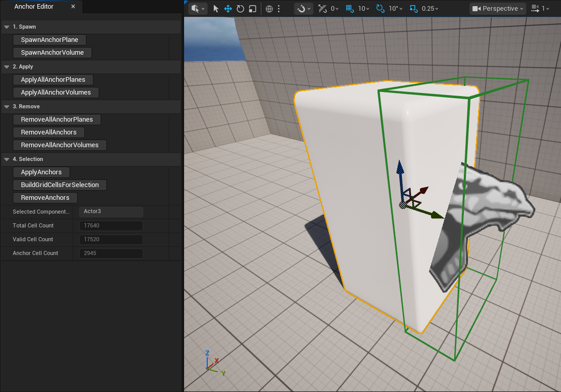The image size is (561, 392).
Task: Open the transform tools three-dot options
Action: 279,9
